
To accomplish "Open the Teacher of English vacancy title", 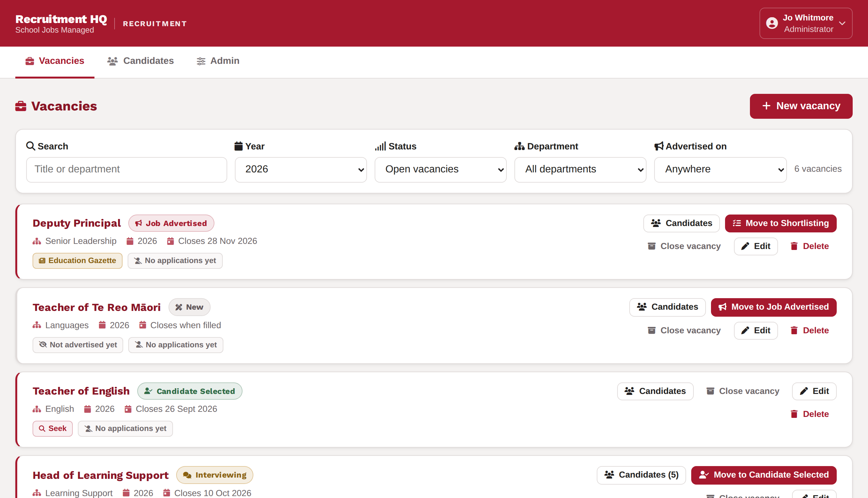I will (x=81, y=391).
